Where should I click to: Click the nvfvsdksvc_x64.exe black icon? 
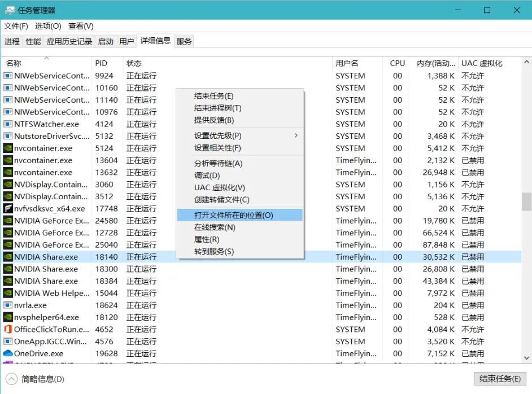8,208
